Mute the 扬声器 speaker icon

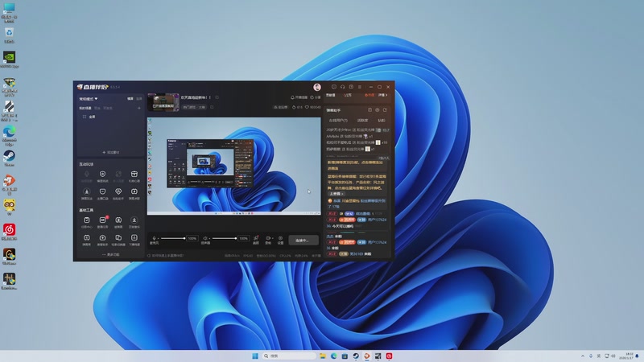205,238
